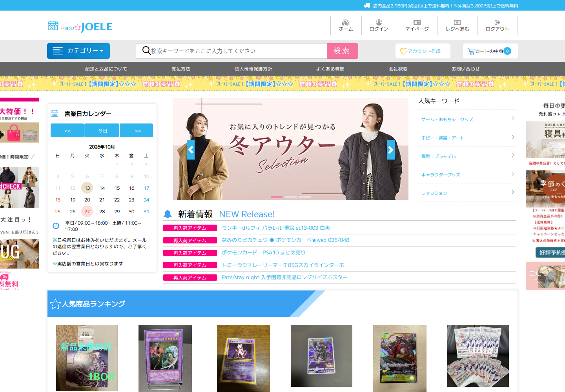Viewport: 565px width, 392px height.
Task: Select second banner slide indicator
Action: click(291, 197)
